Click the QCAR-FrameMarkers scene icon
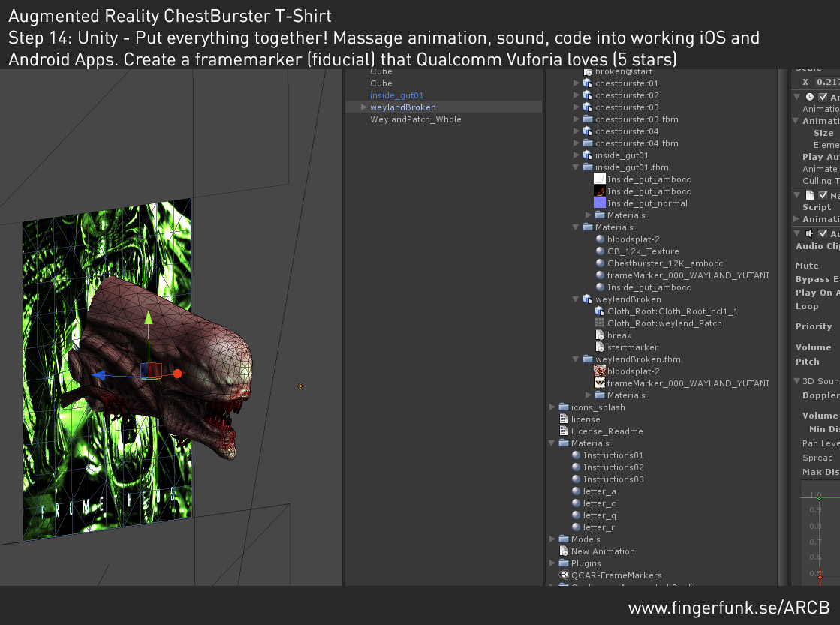 point(564,575)
